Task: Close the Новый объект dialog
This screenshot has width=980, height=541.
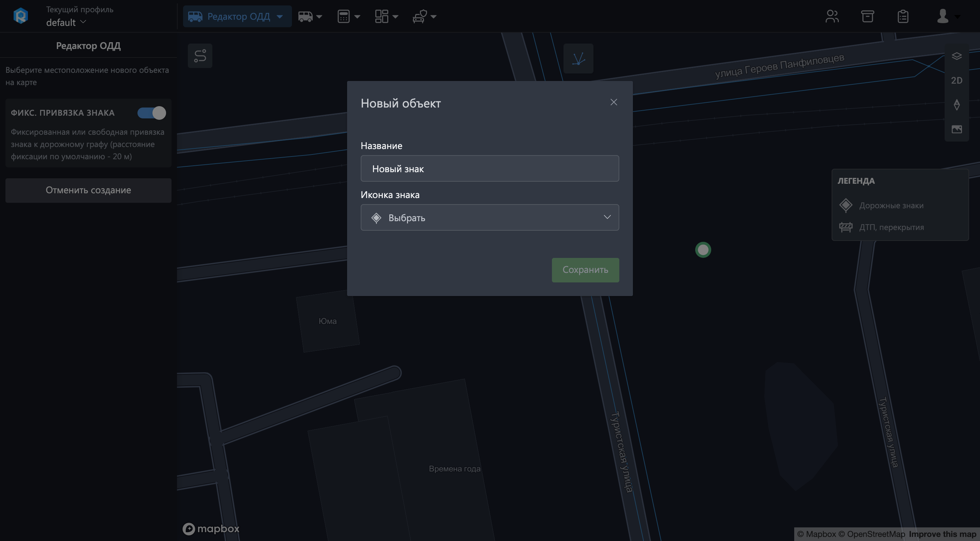Action: coord(614,102)
